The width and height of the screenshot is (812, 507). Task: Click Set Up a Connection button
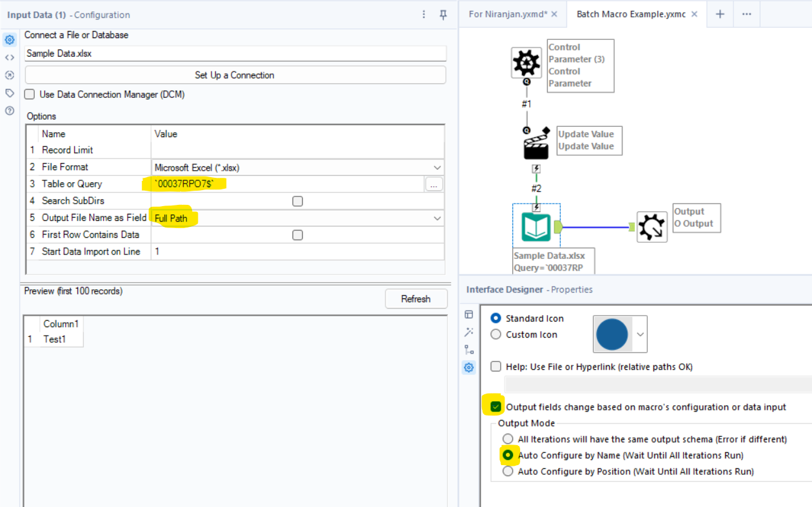tap(235, 75)
